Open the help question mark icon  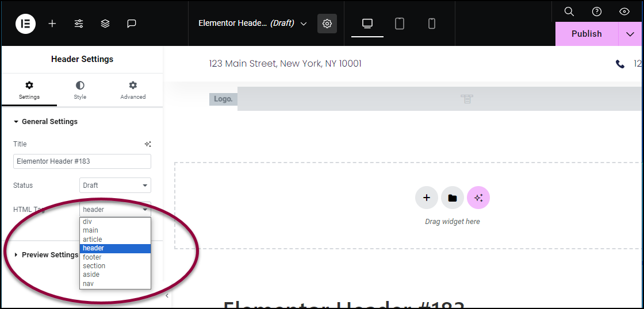click(597, 11)
